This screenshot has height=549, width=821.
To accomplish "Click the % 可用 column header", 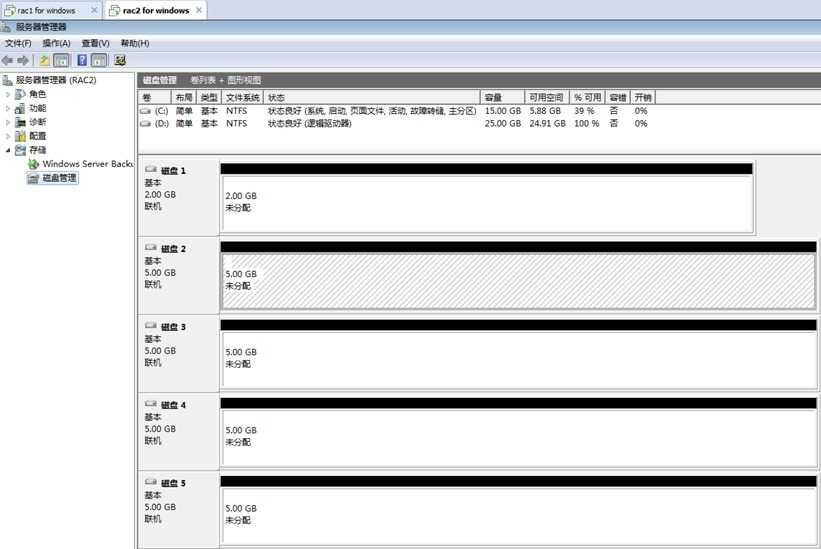I will coord(587,97).
